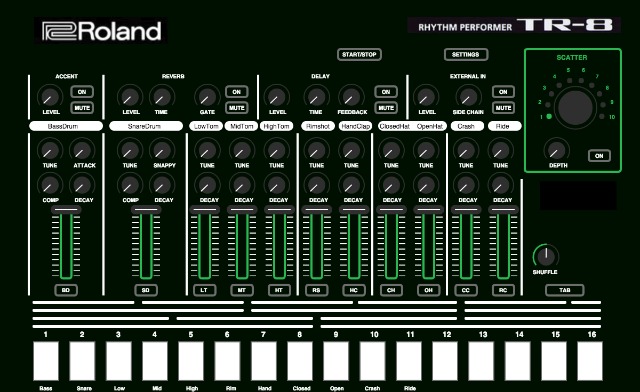
Task: Click the START/STOP button
Action: click(x=359, y=54)
